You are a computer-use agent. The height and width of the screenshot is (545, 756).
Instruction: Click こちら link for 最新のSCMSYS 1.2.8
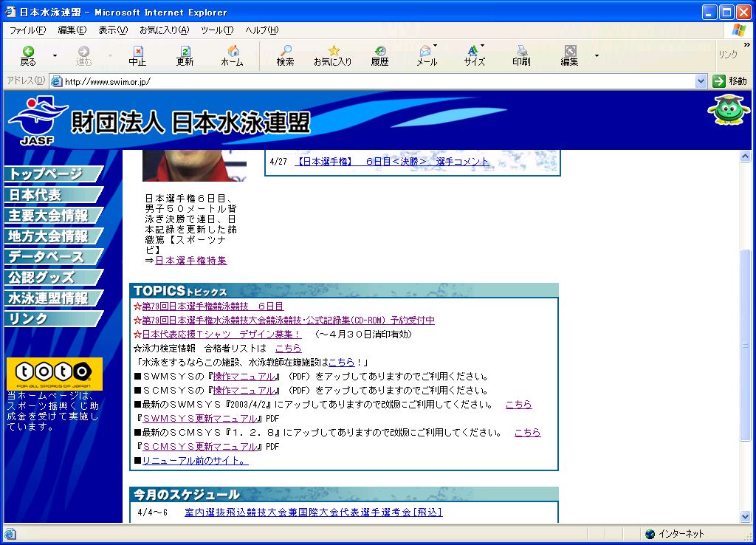pos(527,432)
